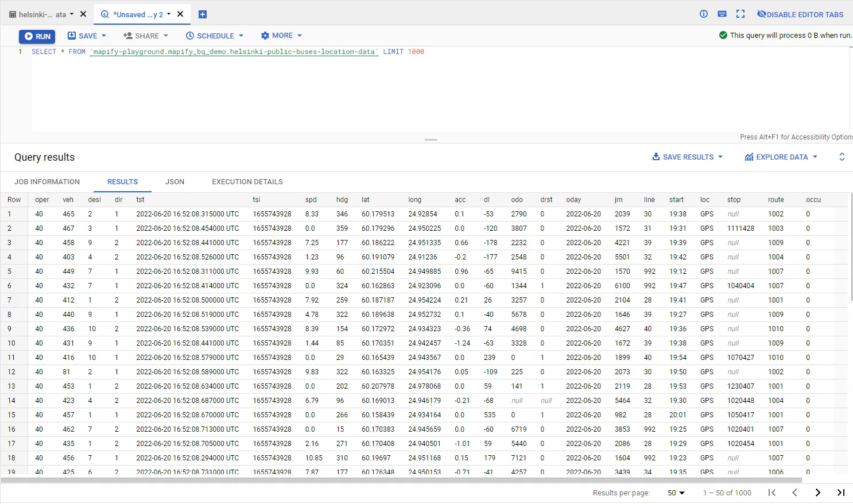Click start time 20:01 in row 15
Image resolution: width=853 pixels, height=504 pixels.
(678, 415)
